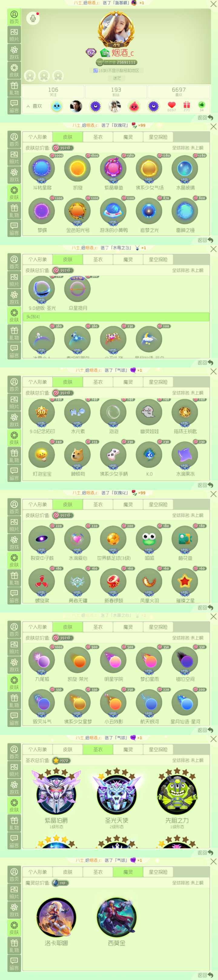This screenshot has width=218, height=980.
Task: Open 星空探险 tab beside the selected 魔灵 tab
Action: pyautogui.click(x=158, y=872)
